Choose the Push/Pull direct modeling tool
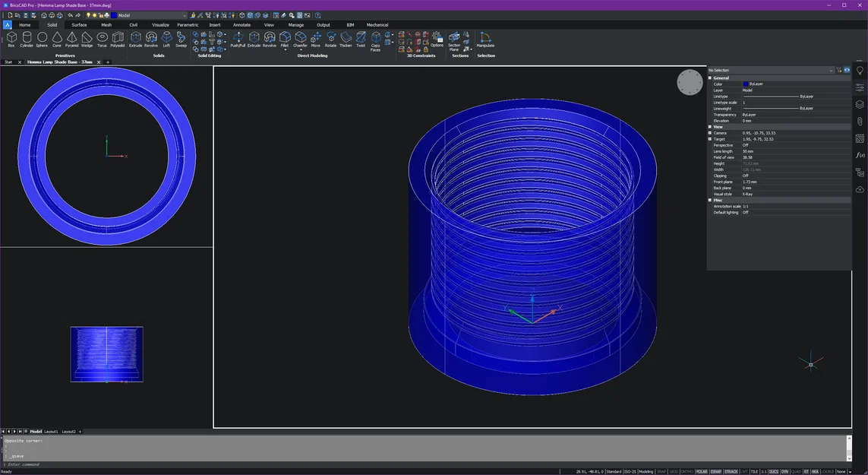The height and width of the screenshot is (475, 868). coord(238,39)
